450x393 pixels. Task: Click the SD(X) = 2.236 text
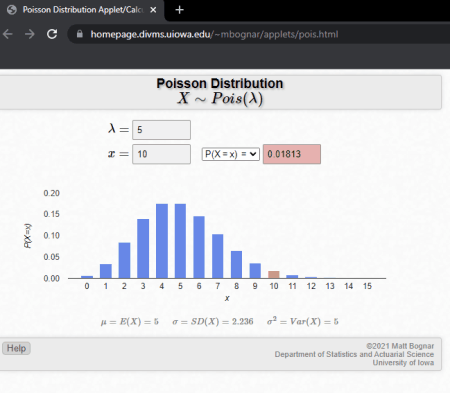(x=213, y=322)
